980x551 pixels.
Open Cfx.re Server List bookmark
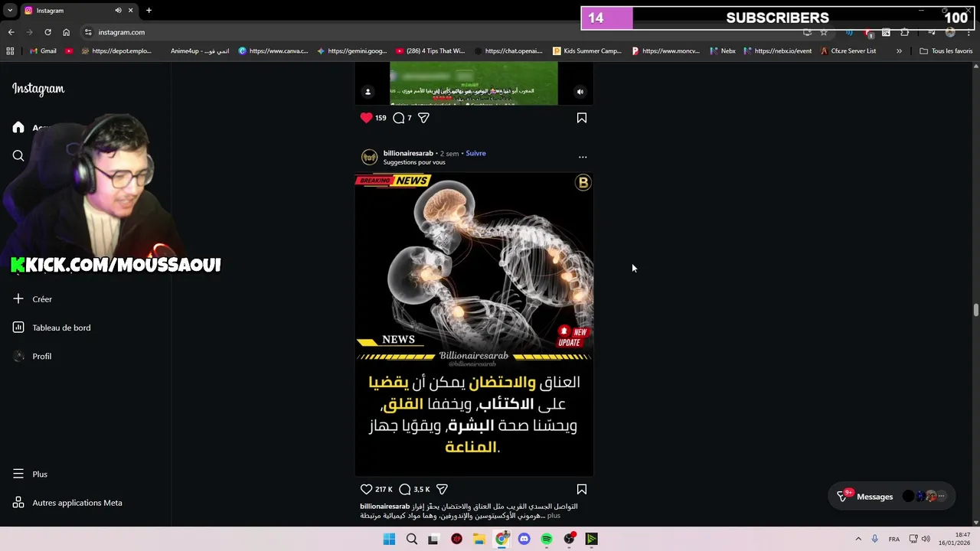[848, 51]
